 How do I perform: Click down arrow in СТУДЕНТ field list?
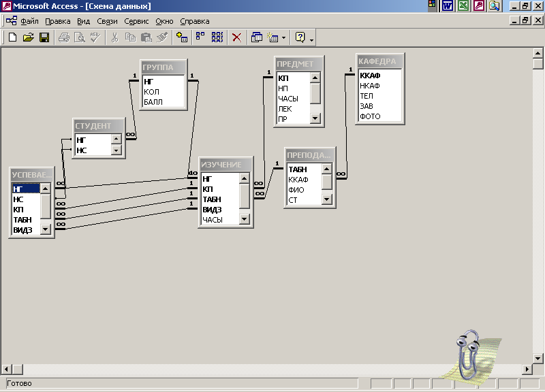(116, 150)
